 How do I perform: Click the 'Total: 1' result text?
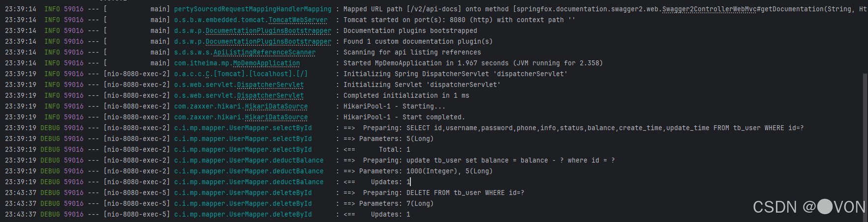click(394, 150)
